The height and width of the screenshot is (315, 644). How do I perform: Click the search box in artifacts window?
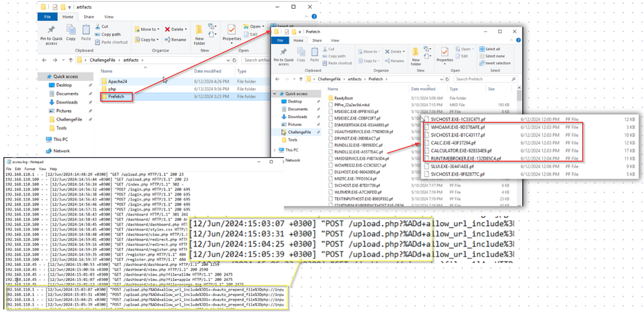(x=257, y=60)
